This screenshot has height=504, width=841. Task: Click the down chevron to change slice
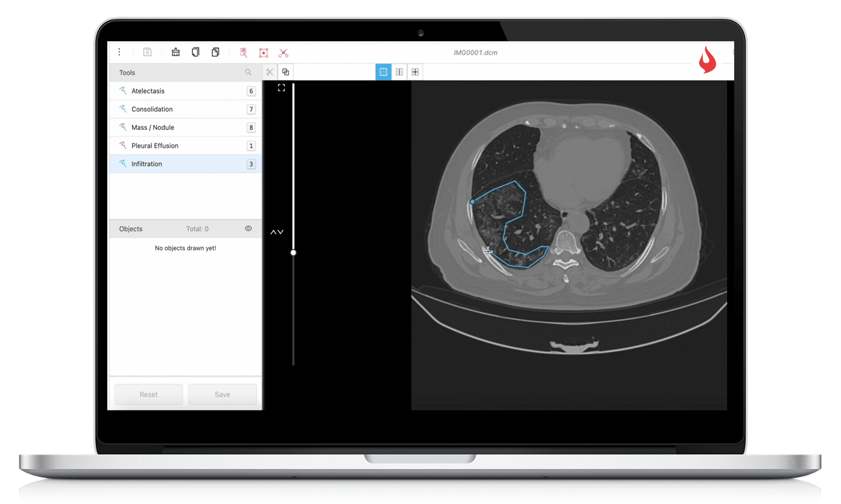(x=281, y=231)
